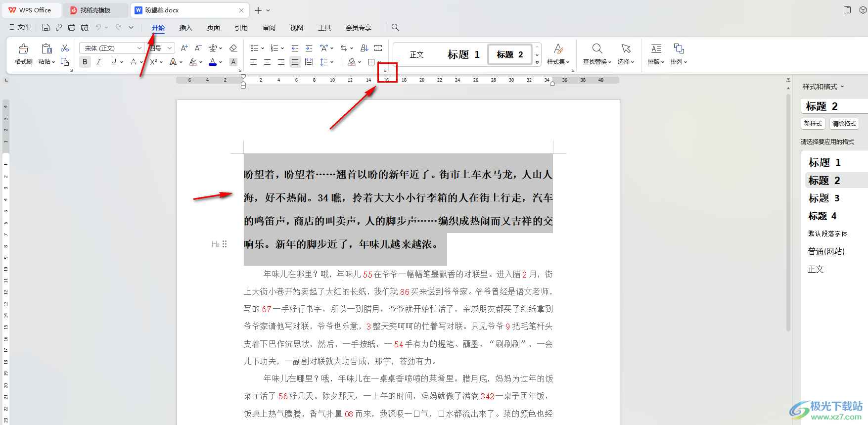Click the increase font size icon
This screenshot has width=868, height=425.
(x=184, y=48)
